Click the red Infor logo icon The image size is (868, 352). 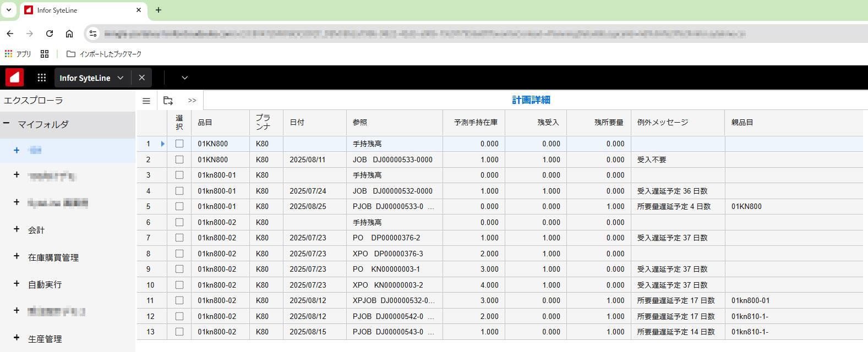(15, 78)
